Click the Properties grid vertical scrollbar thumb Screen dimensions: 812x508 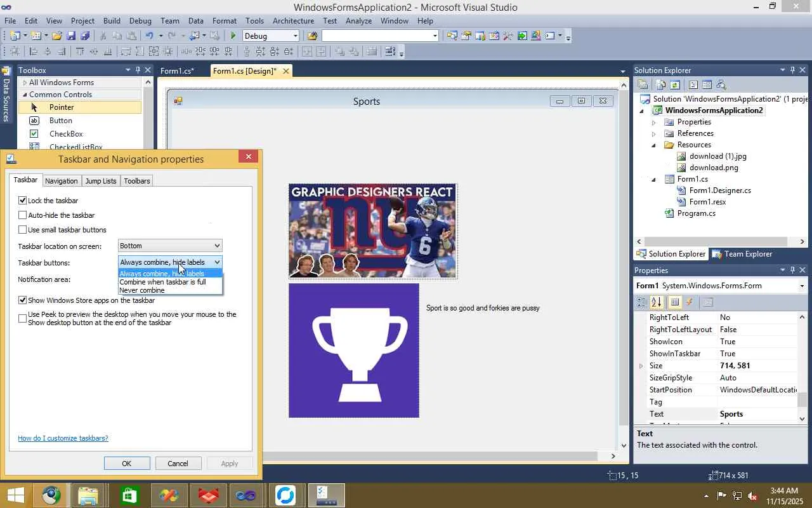[x=802, y=399]
